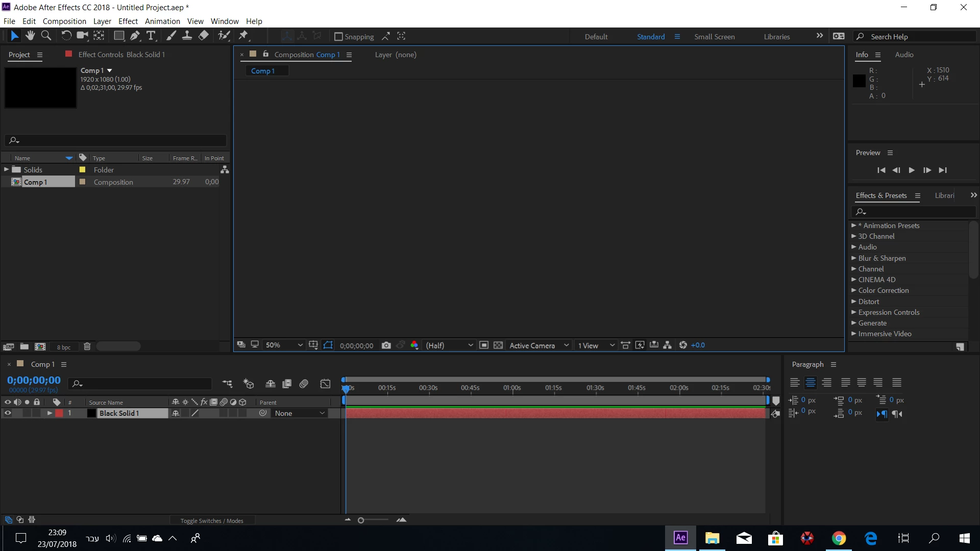Expand the Solids folder
The height and width of the screenshot is (551, 980).
point(7,169)
